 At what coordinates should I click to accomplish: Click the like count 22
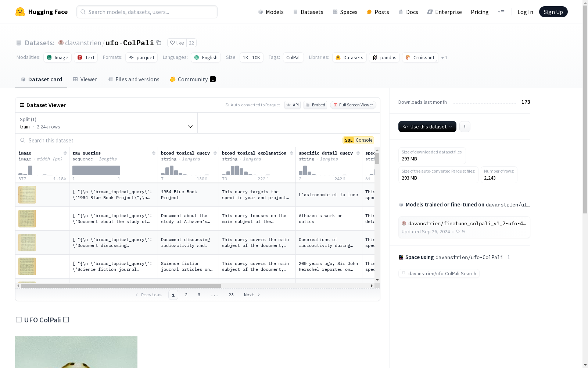[191, 43]
